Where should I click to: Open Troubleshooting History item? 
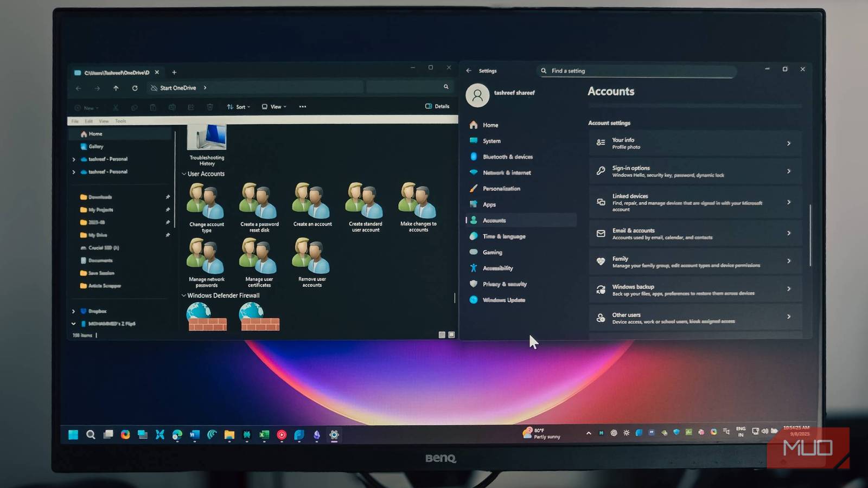pos(207,145)
